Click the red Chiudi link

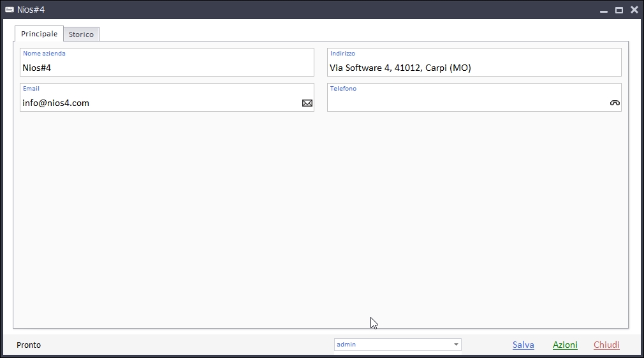click(606, 345)
